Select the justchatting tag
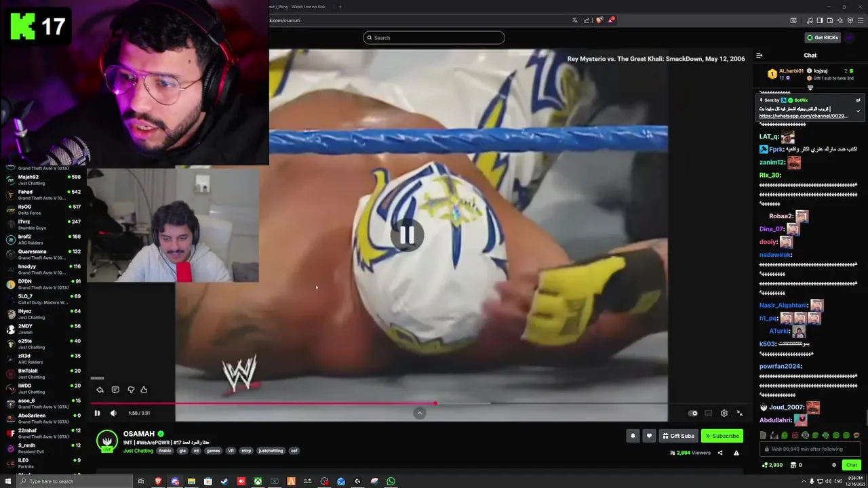The image size is (868, 488). pyautogui.click(x=271, y=451)
